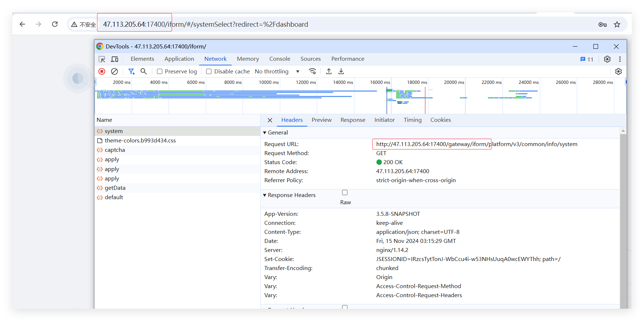Toggle the device toolbar icon
The width and height of the screenshot is (644, 321).
click(x=115, y=59)
